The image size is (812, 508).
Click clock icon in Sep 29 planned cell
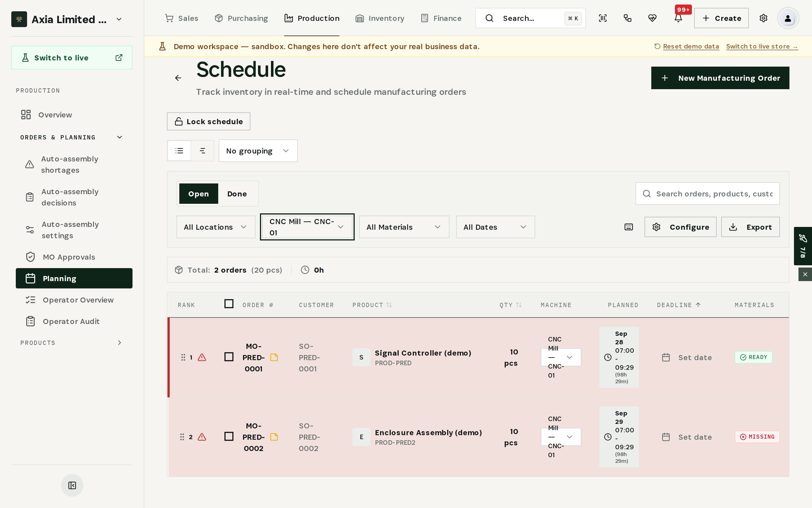(608, 437)
